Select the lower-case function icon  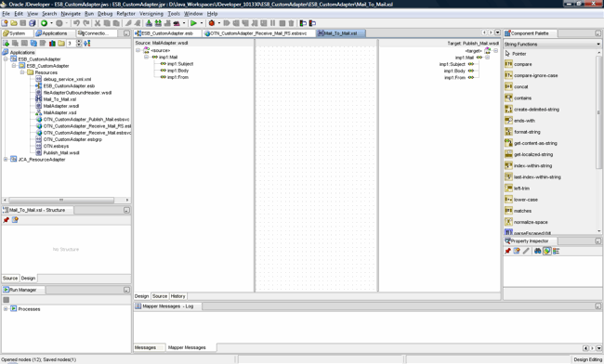[508, 200]
